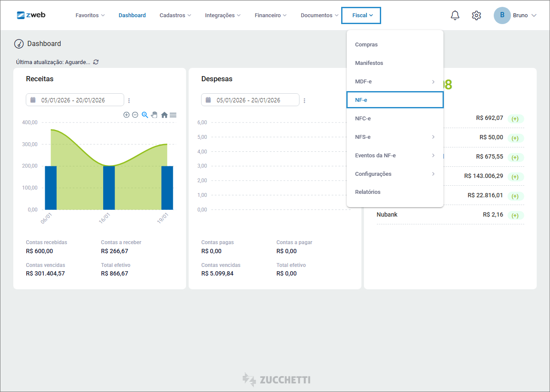The width and height of the screenshot is (550, 392).
Task: Go to the Dashboard nav link
Action: 132,15
